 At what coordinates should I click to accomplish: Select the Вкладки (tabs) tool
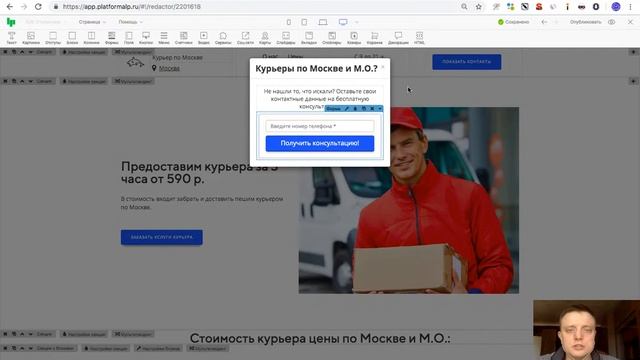pos(309,38)
